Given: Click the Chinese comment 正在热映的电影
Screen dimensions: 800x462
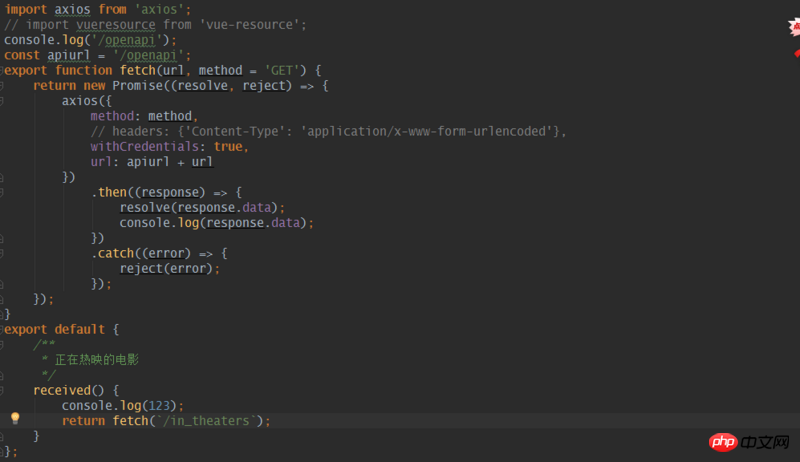Looking at the screenshot, I should [96, 360].
